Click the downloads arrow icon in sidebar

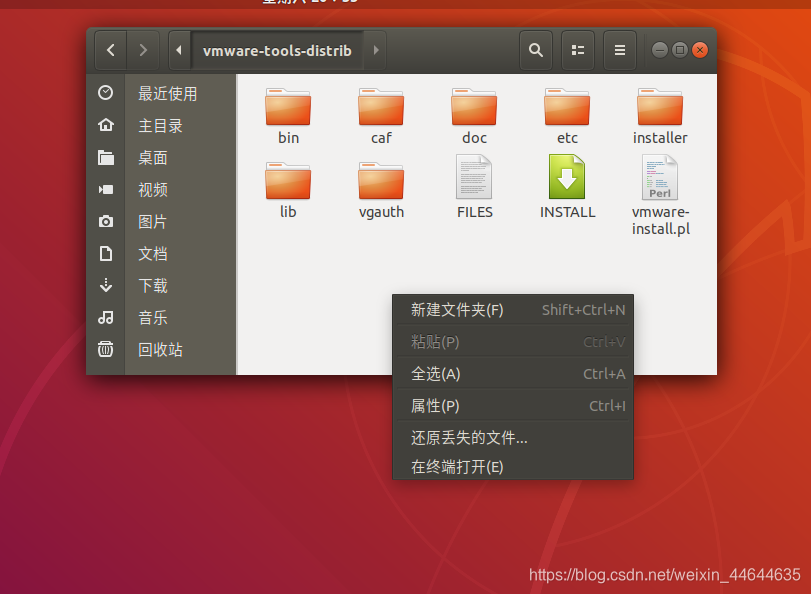pyautogui.click(x=106, y=285)
